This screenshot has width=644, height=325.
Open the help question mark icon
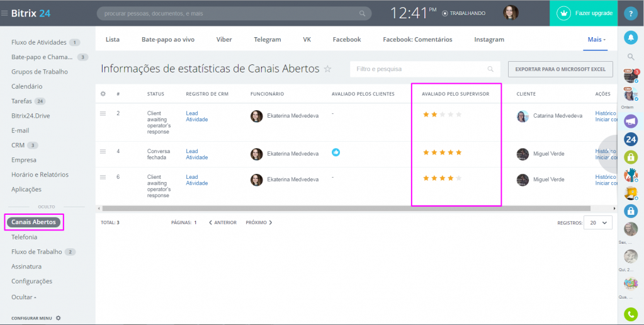coord(631,13)
